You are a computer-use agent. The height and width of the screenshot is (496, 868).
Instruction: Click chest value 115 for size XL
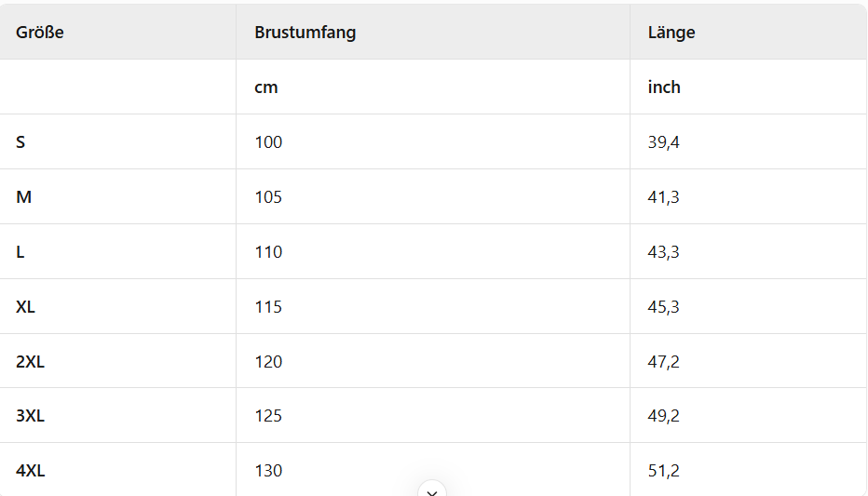coord(268,307)
